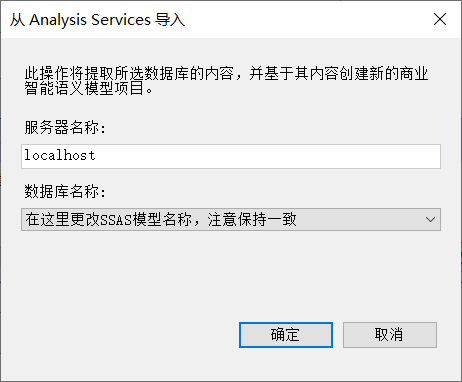
Task: Open the 数据库名称 dropdown arrow
Action: click(430, 220)
